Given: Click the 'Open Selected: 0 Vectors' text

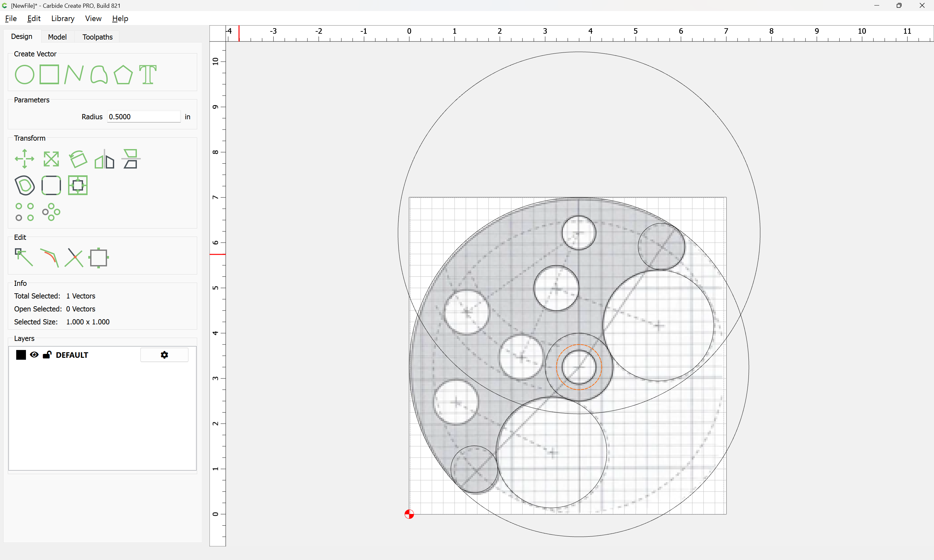Looking at the screenshot, I should click(55, 309).
